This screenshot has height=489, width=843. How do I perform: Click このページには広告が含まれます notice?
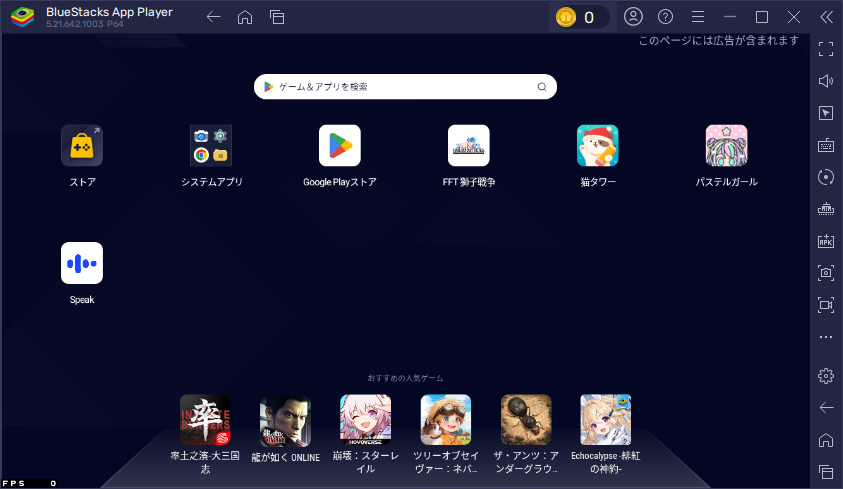[719, 40]
